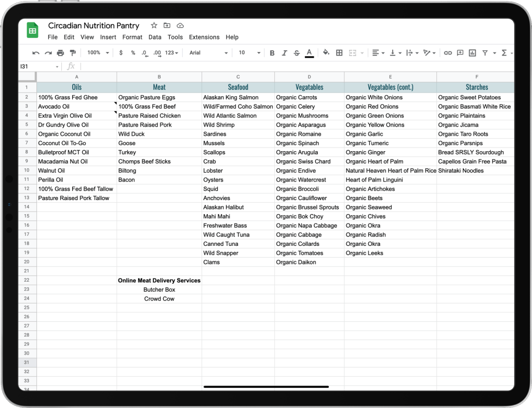Select the Paint format tool
Viewport: 532px width, 408px height.
tap(73, 53)
